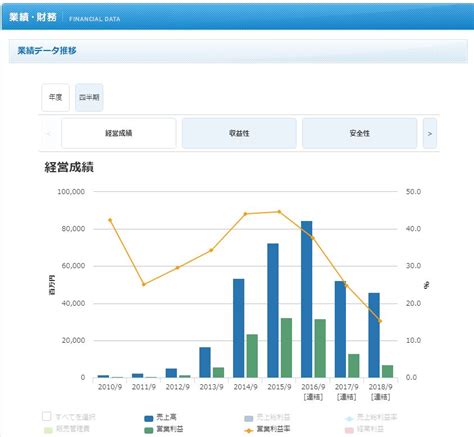The height and width of the screenshot is (437, 474).
Task: Click left chevron beside 経営成績 tab
Action: click(x=49, y=133)
